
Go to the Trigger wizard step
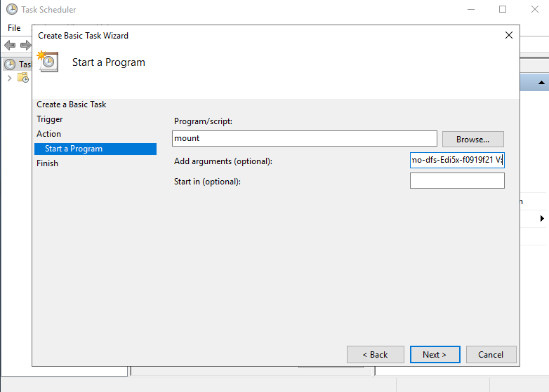click(50, 119)
